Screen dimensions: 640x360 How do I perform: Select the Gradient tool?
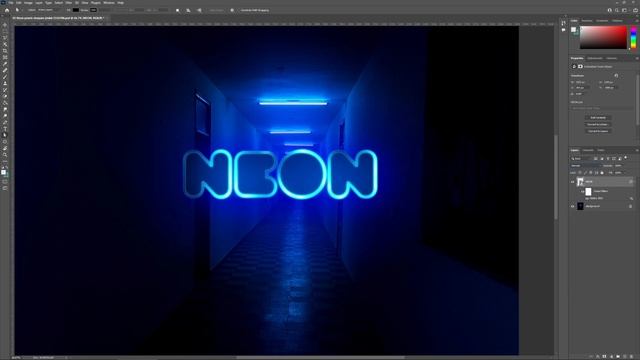[5, 103]
